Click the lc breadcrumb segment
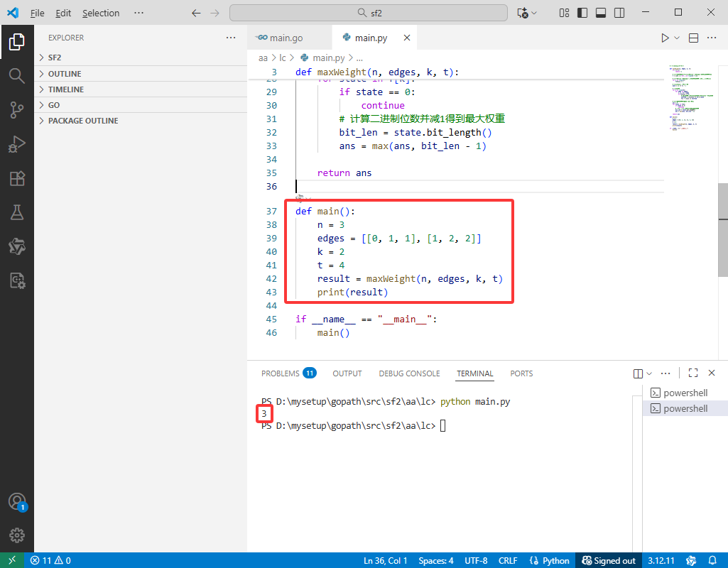The height and width of the screenshot is (568, 728). coord(283,58)
